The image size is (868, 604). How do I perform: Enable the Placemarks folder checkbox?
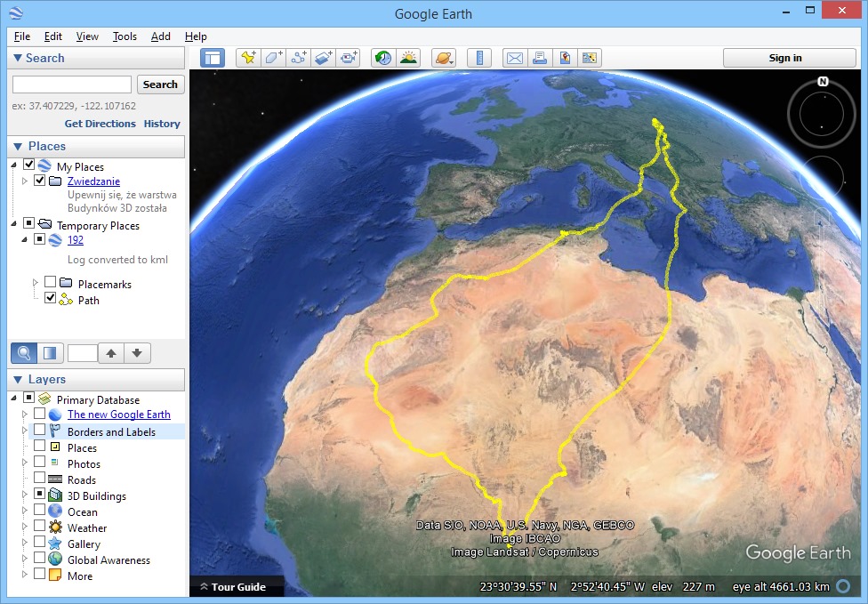pyautogui.click(x=50, y=282)
